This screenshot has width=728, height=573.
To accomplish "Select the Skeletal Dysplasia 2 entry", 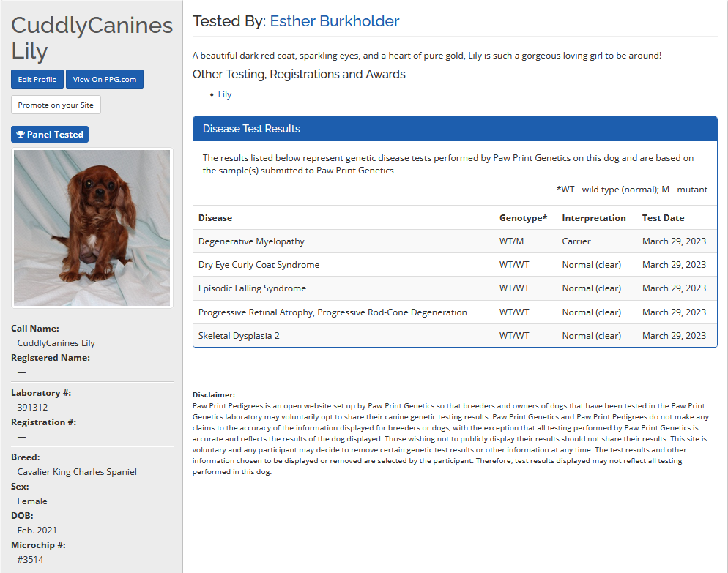I will pyautogui.click(x=239, y=336).
